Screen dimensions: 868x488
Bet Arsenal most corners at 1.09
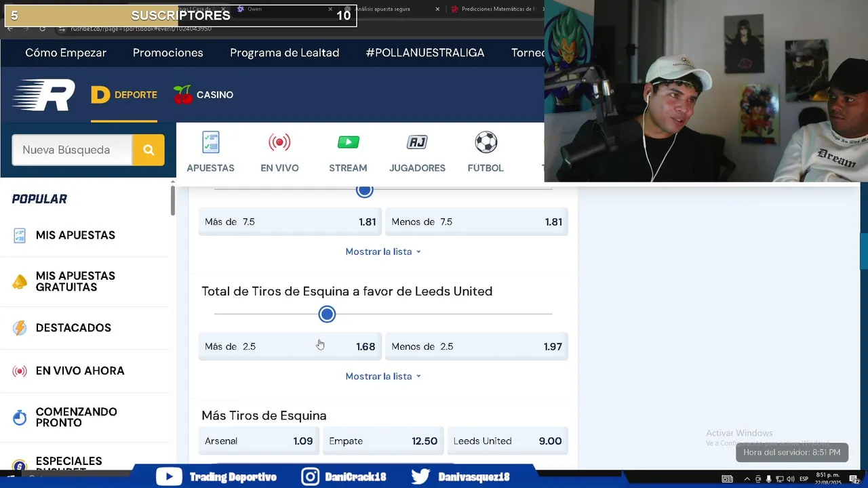point(259,441)
